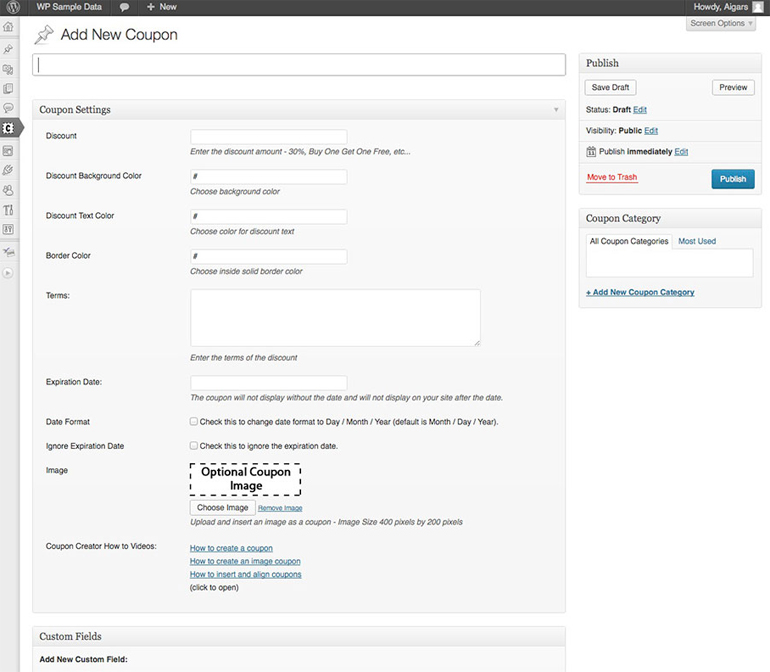Click the blue Publish button
This screenshot has width=770, height=672.
732,179
